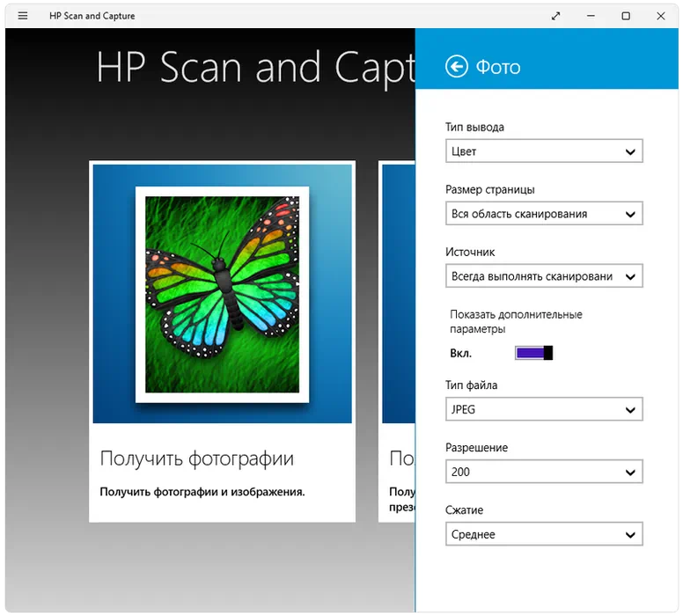The height and width of the screenshot is (616, 683).
Task: Maximize the HP Scan and Capture window
Action: [x=626, y=16]
